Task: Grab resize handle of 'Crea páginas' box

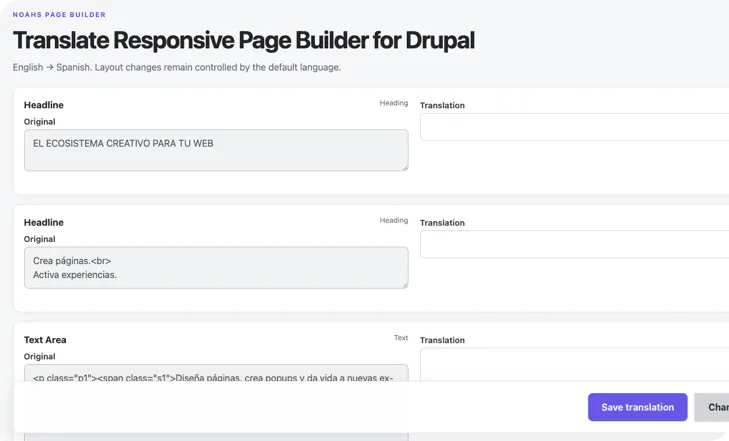Action: point(405,285)
